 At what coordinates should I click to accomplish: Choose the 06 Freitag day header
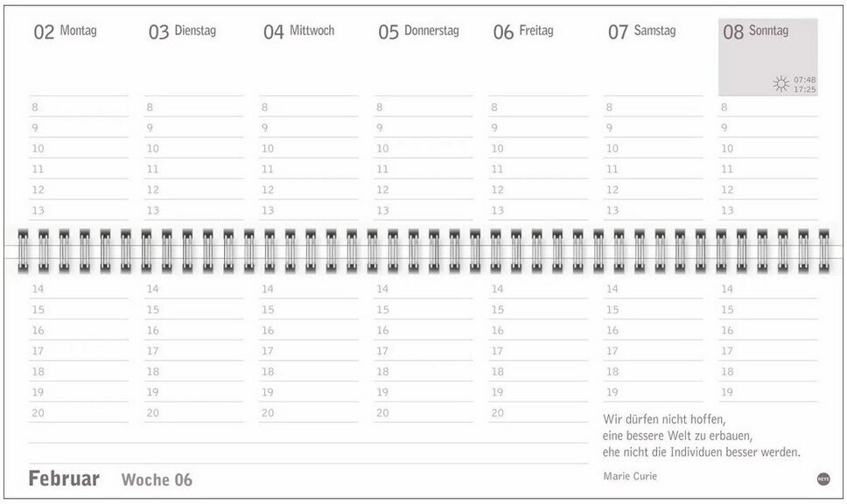coord(525,32)
